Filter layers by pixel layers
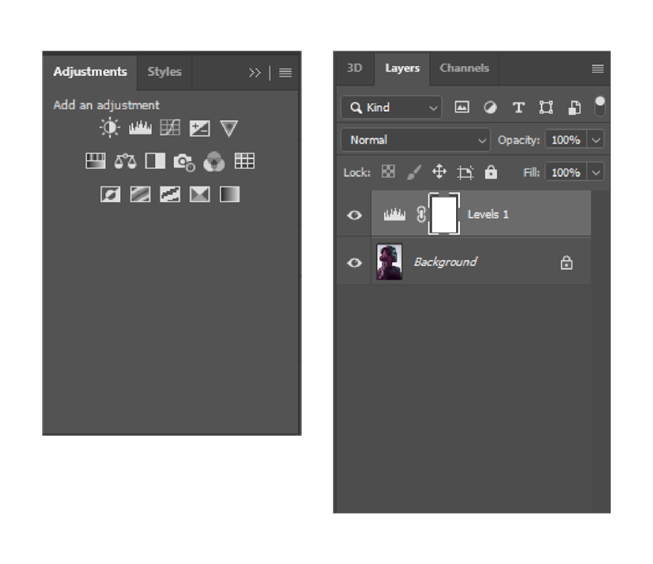The image size is (653, 564). 462,107
